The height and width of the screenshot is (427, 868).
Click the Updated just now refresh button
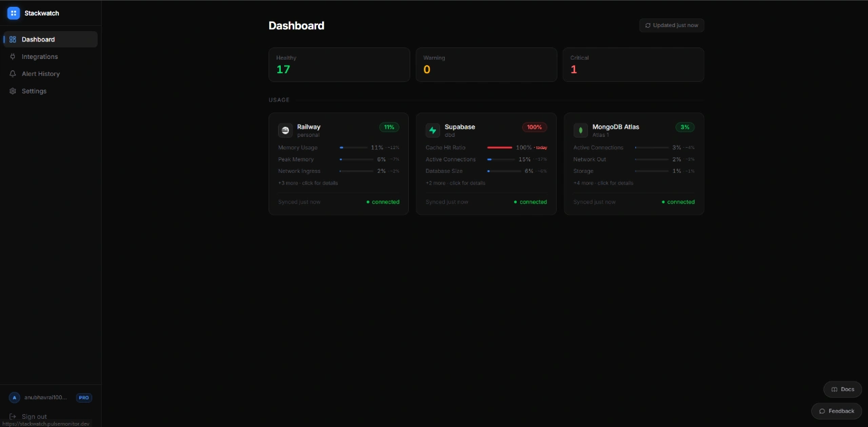(x=671, y=25)
